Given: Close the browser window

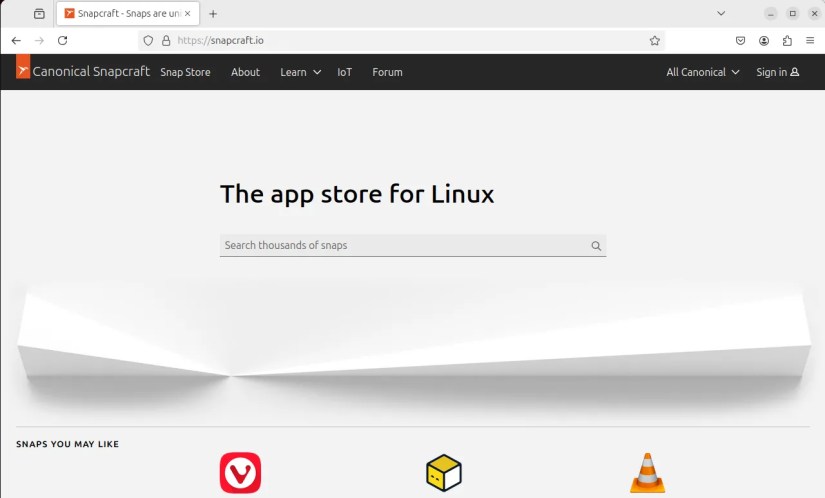Looking at the screenshot, I should tap(814, 14).
